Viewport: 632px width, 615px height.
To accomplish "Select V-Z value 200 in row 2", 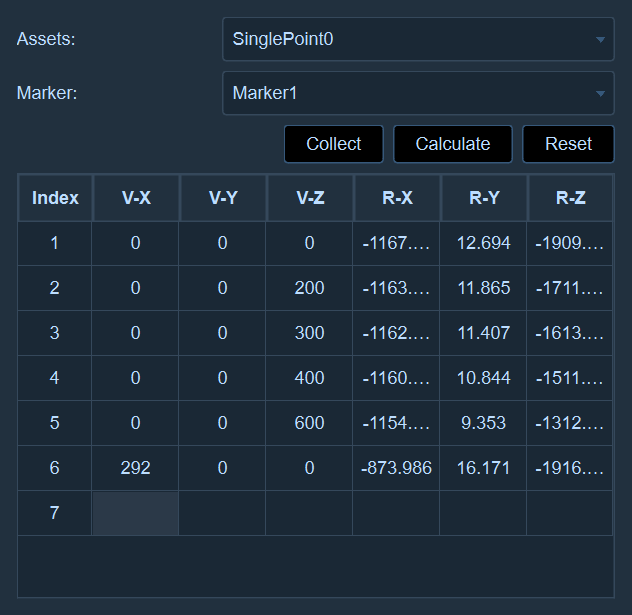I will [x=309, y=288].
